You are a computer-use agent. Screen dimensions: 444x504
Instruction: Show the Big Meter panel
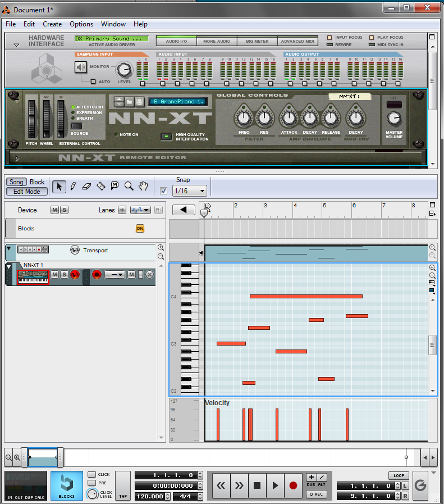coord(257,41)
